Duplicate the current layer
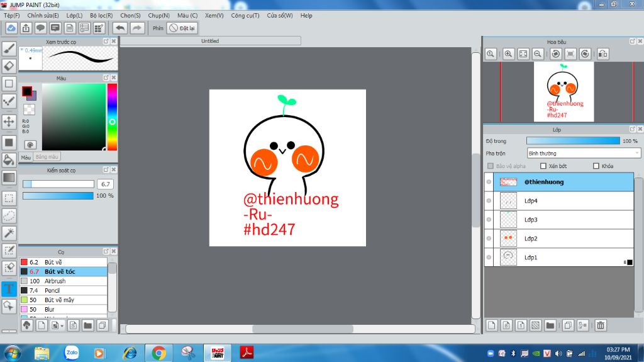The image size is (644, 362). coord(568,325)
